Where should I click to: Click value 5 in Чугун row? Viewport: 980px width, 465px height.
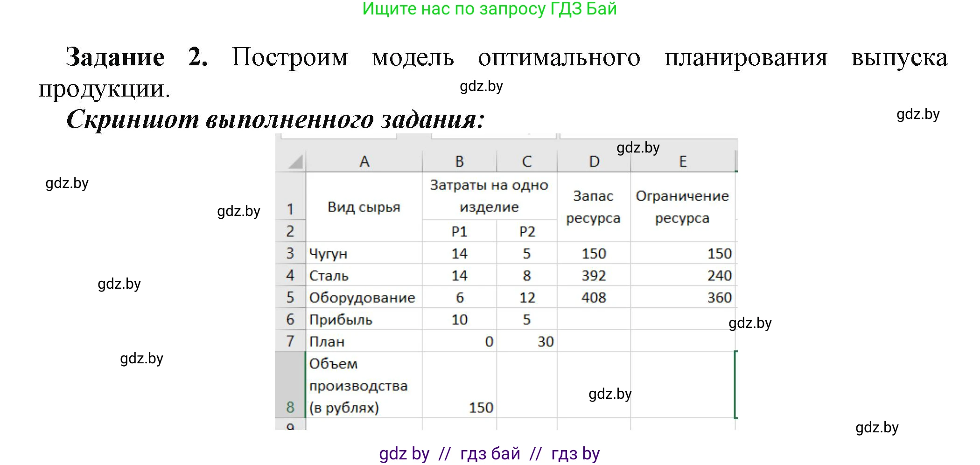527,253
